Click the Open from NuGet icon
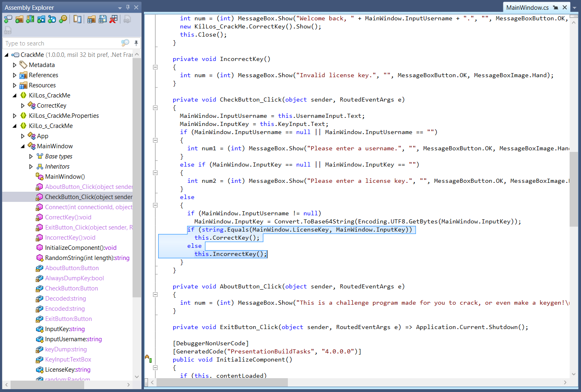 click(41, 19)
